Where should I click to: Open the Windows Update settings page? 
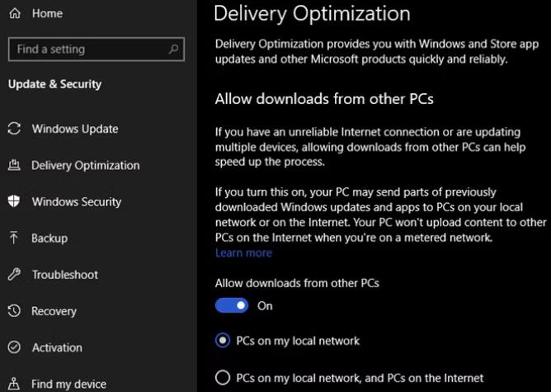pos(74,129)
